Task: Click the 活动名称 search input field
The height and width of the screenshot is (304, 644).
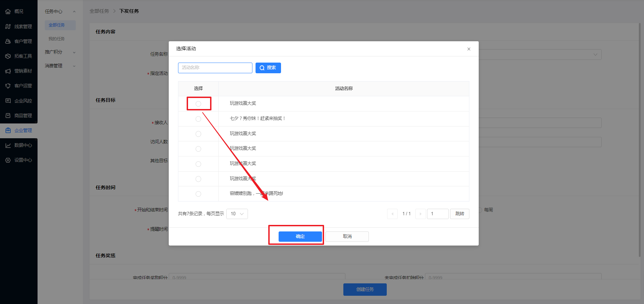Action: 215,68
